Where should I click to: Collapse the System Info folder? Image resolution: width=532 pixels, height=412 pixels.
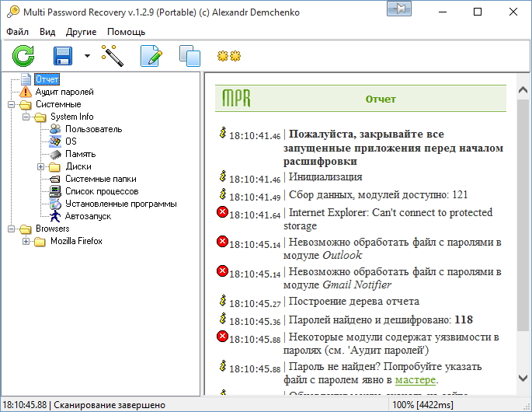[x=26, y=117]
